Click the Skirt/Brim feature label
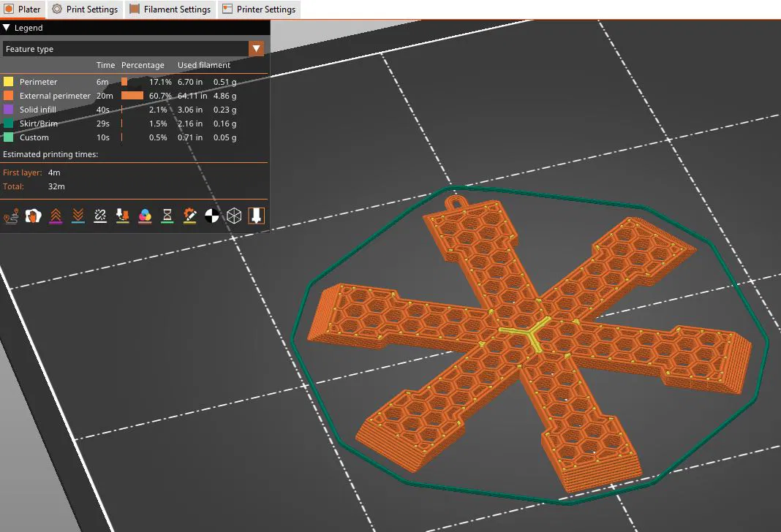The image size is (781, 532). pyautogui.click(x=38, y=123)
